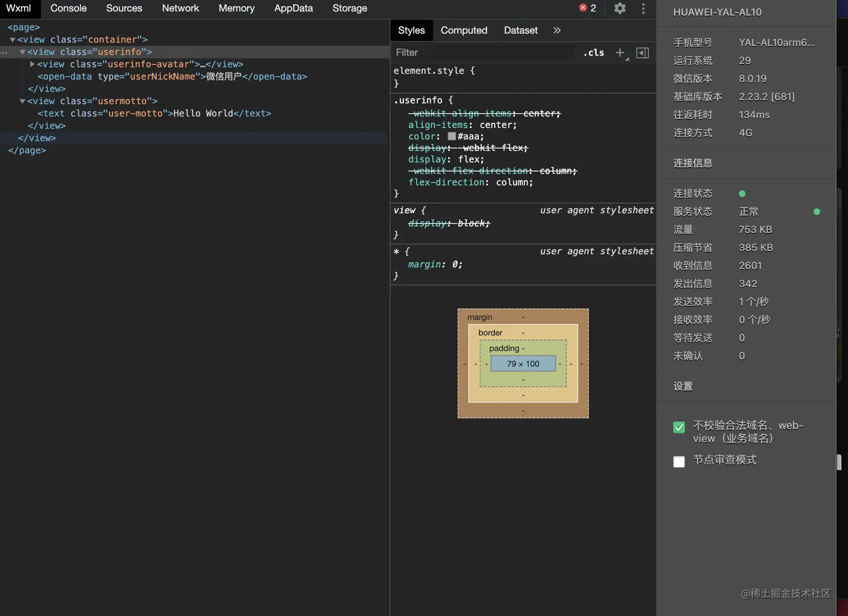This screenshot has width=848, height=616.
Task: Click the green connection status dot
Action: pyautogui.click(x=742, y=194)
